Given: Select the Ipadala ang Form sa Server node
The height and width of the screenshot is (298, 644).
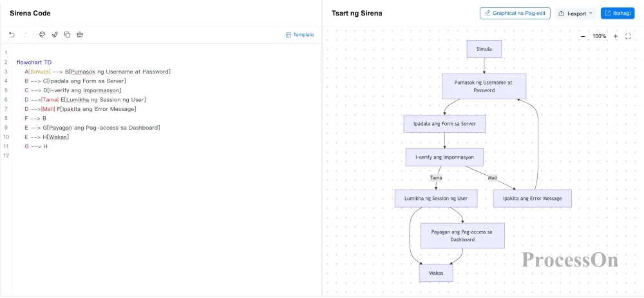Looking at the screenshot, I should (444, 124).
